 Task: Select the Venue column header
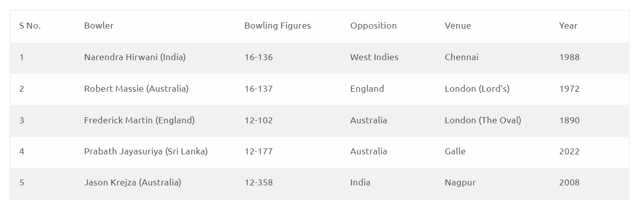click(x=458, y=26)
